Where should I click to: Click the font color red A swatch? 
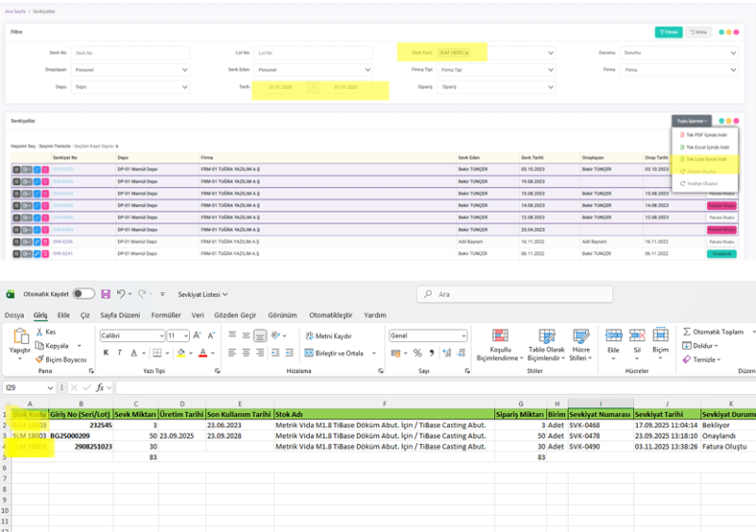[203, 352]
